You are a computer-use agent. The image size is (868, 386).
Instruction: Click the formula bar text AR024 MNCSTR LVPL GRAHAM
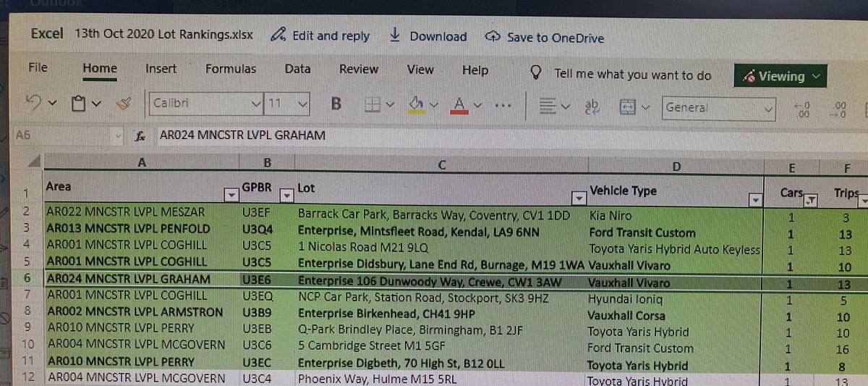click(x=242, y=135)
